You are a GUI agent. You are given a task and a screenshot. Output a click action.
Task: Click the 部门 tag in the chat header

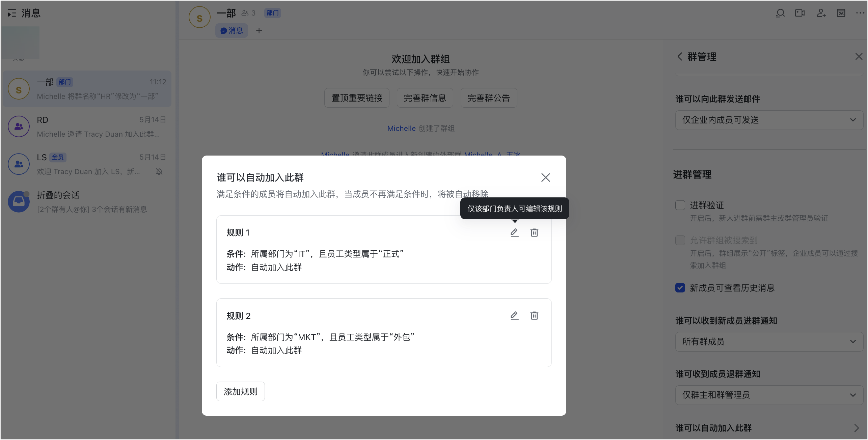272,13
